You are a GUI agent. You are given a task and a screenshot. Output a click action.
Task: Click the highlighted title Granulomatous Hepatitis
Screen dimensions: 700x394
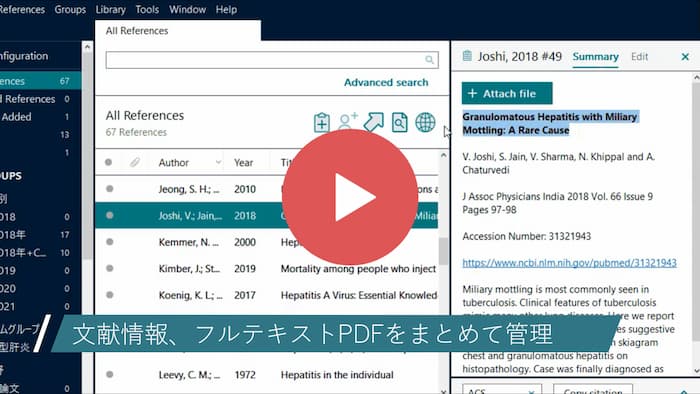(550, 123)
